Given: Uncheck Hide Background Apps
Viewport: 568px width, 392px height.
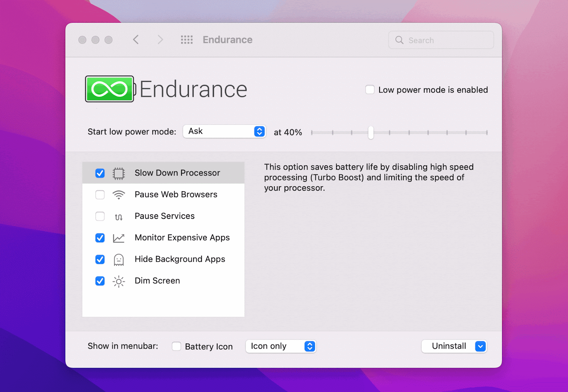Looking at the screenshot, I should tap(100, 259).
